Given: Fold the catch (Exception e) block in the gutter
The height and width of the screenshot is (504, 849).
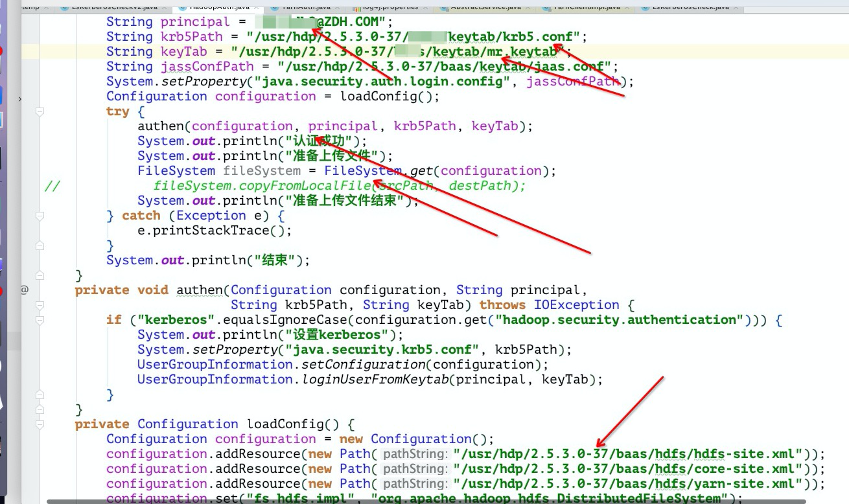Looking at the screenshot, I should [x=40, y=216].
